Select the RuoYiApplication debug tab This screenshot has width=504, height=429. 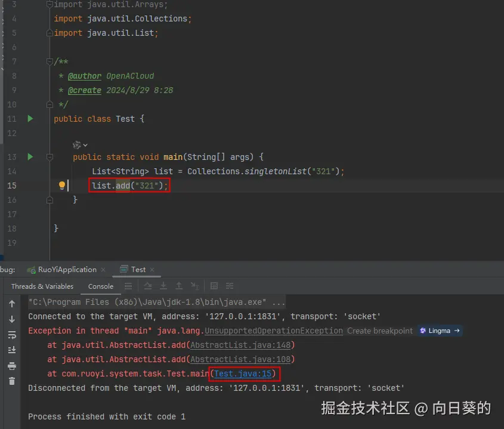tap(66, 269)
